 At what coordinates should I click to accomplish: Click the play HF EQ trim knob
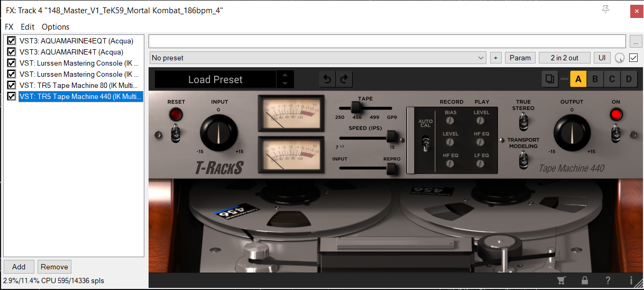tap(481, 142)
